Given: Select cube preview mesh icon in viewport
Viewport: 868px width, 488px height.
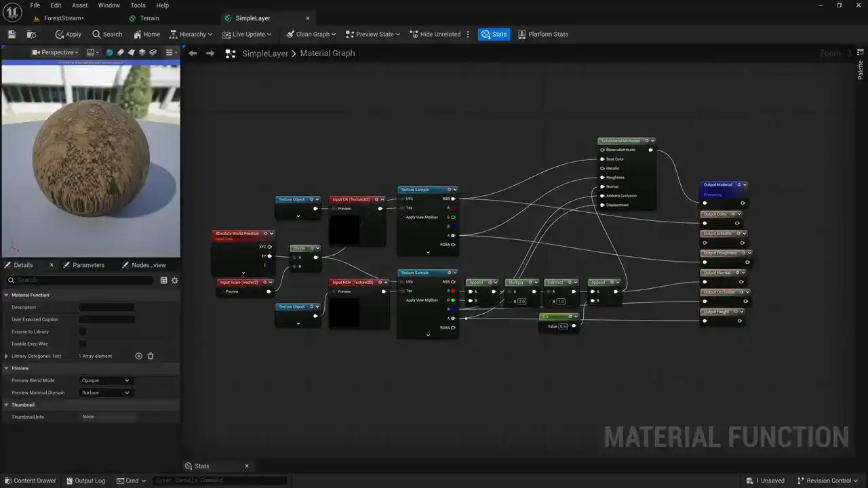Looking at the screenshot, I should 142,52.
